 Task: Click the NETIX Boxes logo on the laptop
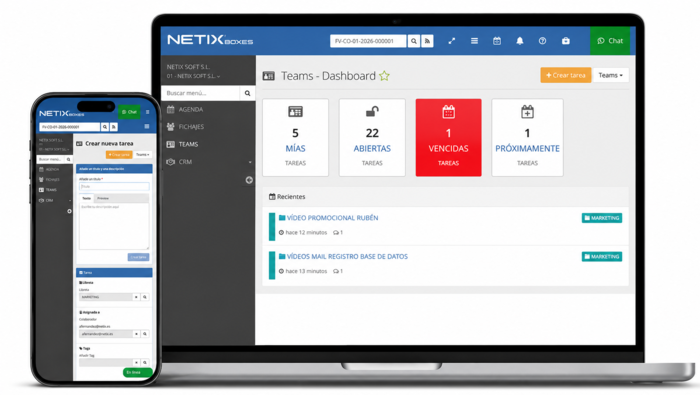[210, 40]
